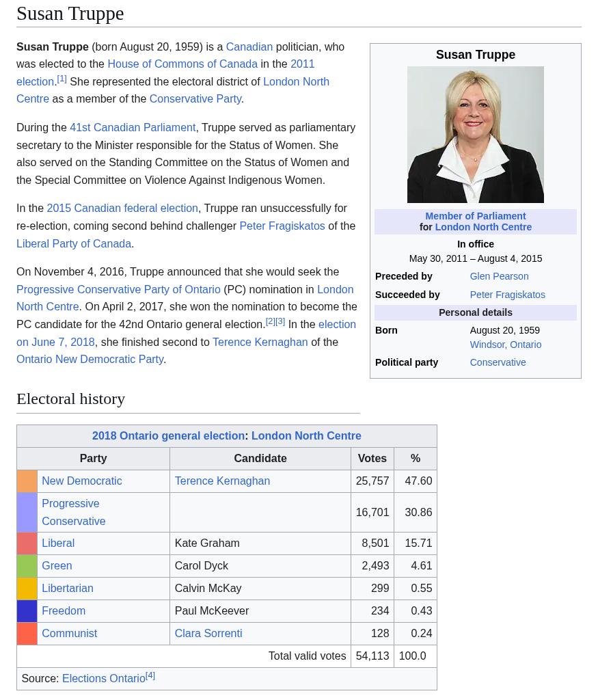598x700 pixels.
Task: Open Member of Parliament link
Action: click(x=475, y=216)
